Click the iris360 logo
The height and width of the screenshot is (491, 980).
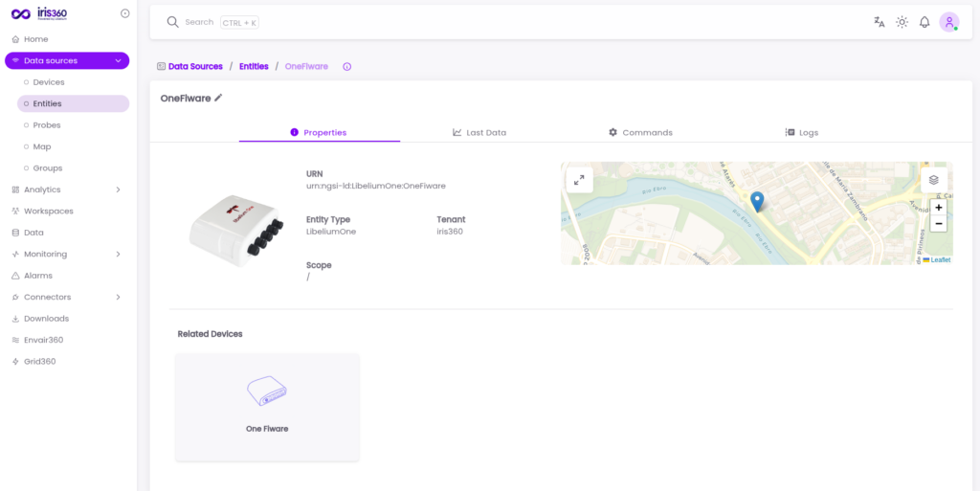point(38,13)
